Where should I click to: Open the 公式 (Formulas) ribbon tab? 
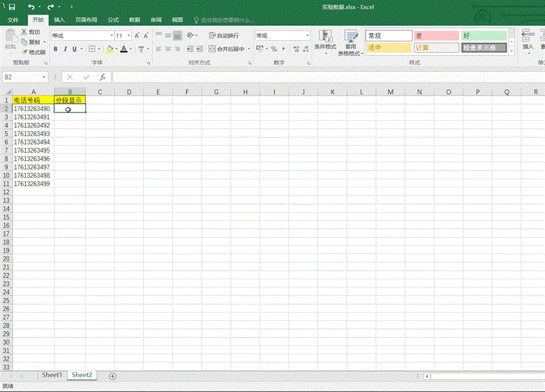(x=113, y=20)
